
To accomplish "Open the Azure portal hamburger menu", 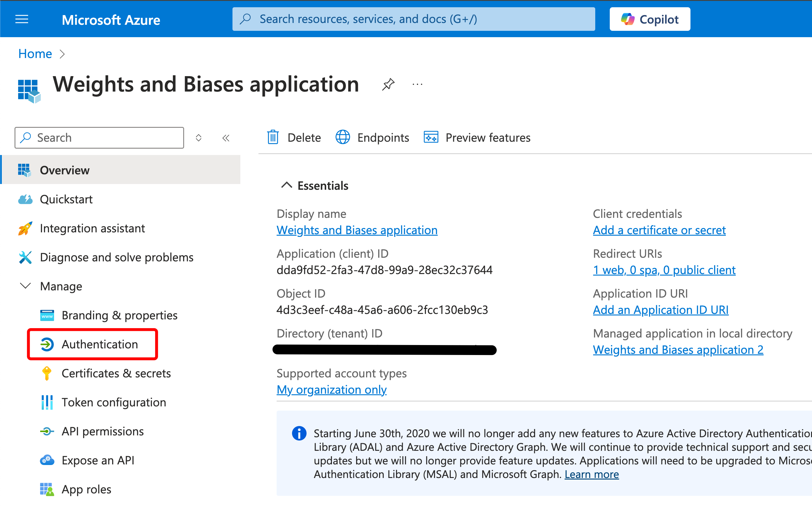I will [x=22, y=19].
